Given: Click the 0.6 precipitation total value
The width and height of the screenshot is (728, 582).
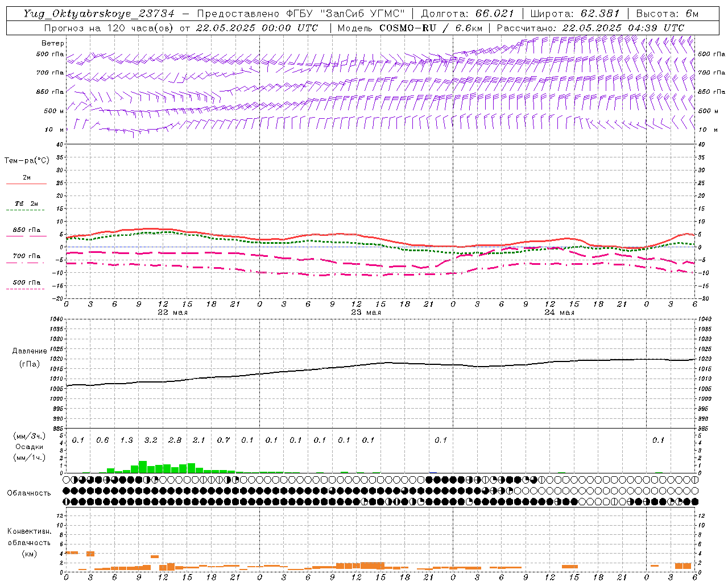Looking at the screenshot, I should pyautogui.click(x=102, y=440).
